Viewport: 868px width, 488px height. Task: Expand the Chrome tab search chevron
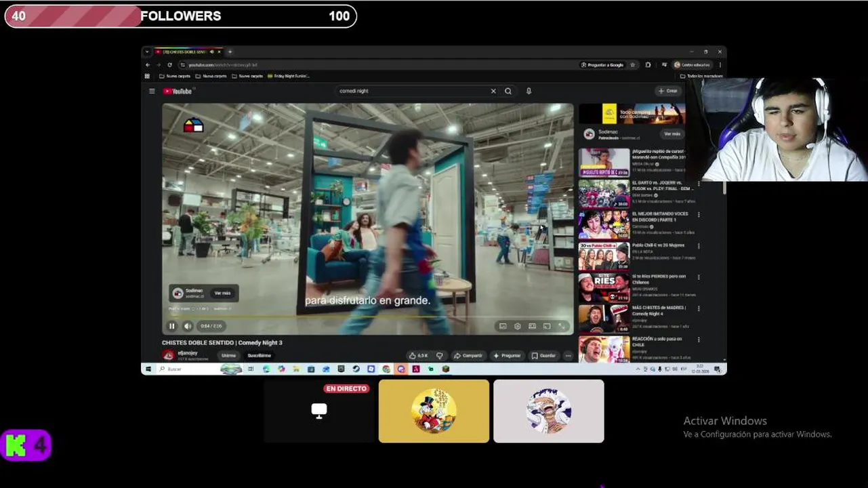(147, 52)
